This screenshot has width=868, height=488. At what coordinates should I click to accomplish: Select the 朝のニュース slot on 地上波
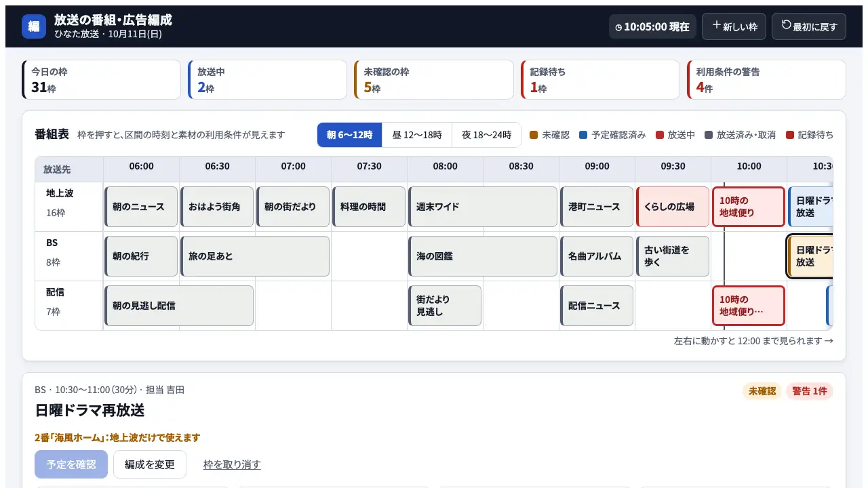coord(141,207)
